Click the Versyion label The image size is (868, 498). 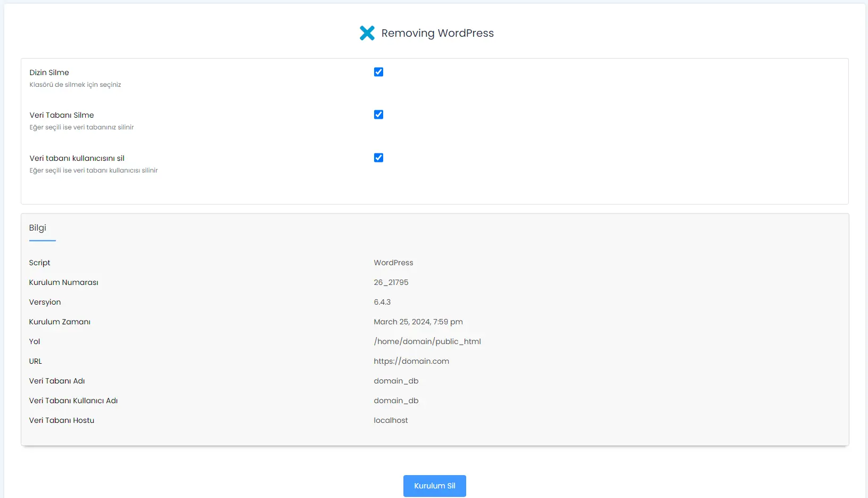click(45, 302)
